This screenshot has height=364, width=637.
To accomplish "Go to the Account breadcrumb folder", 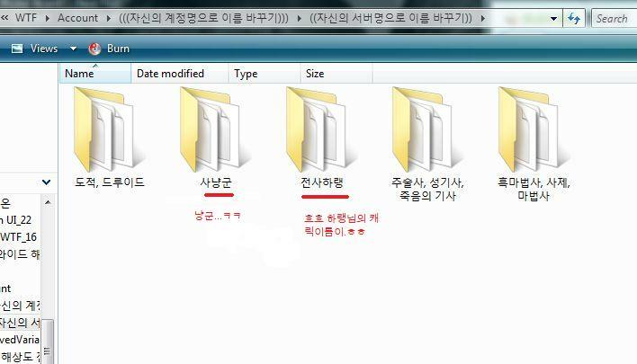I will point(78,18).
